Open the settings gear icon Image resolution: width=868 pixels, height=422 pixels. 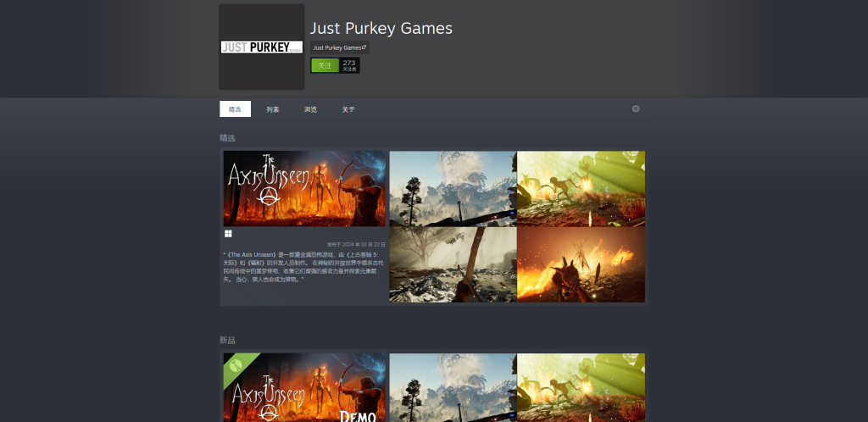pyautogui.click(x=636, y=109)
